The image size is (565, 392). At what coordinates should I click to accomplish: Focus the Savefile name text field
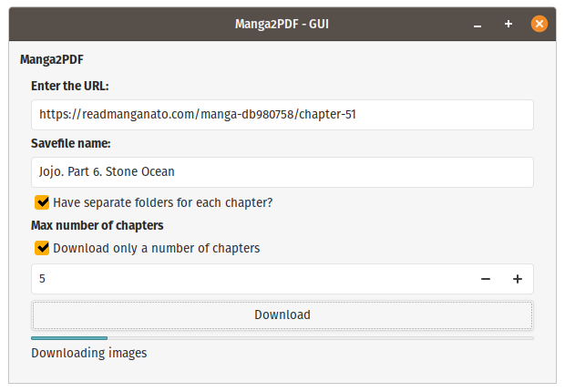click(282, 172)
